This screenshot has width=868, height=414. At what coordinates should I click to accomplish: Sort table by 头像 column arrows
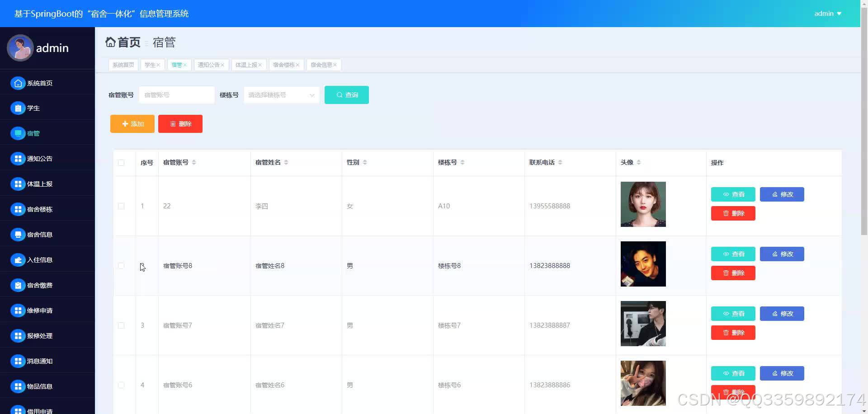click(x=639, y=162)
